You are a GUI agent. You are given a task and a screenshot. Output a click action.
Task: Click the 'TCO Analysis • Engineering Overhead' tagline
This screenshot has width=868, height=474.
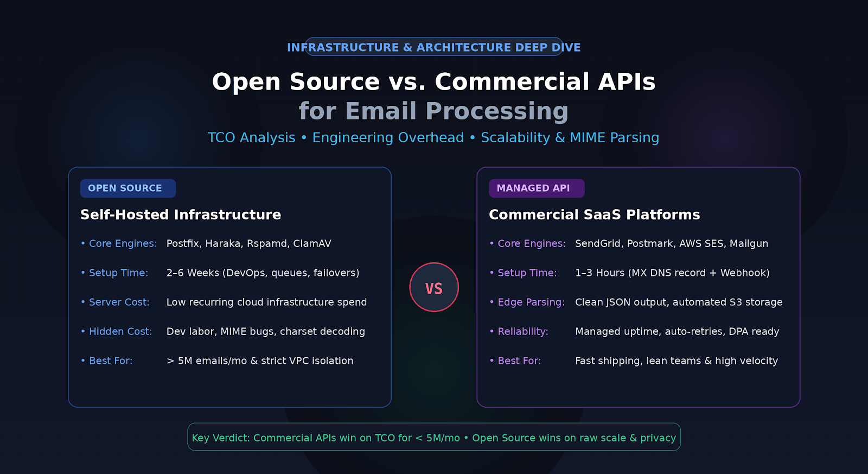pyautogui.click(x=336, y=137)
